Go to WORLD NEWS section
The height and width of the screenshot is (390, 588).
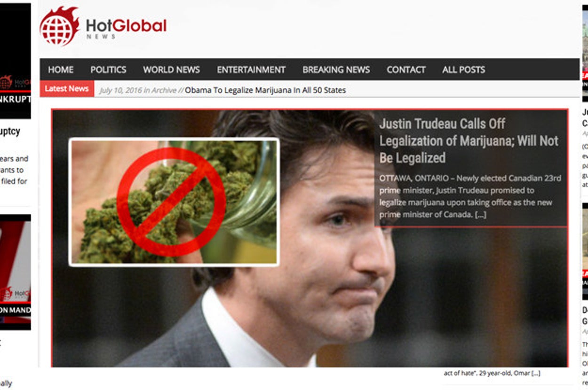171,70
